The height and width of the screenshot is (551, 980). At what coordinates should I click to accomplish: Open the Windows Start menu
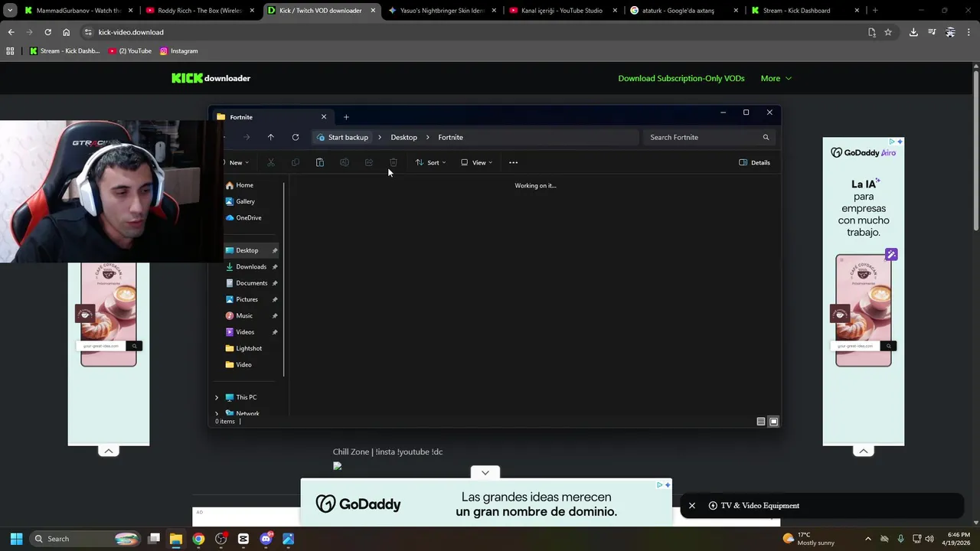click(16, 539)
